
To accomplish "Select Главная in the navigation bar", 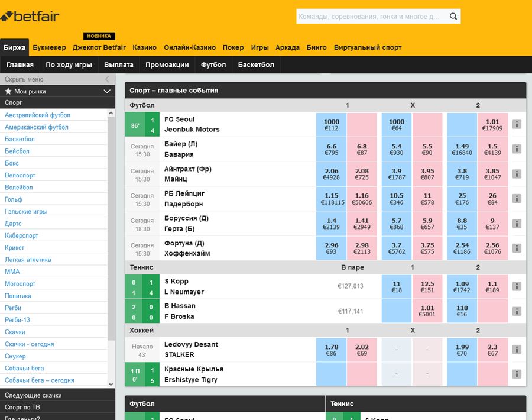I will [20, 64].
